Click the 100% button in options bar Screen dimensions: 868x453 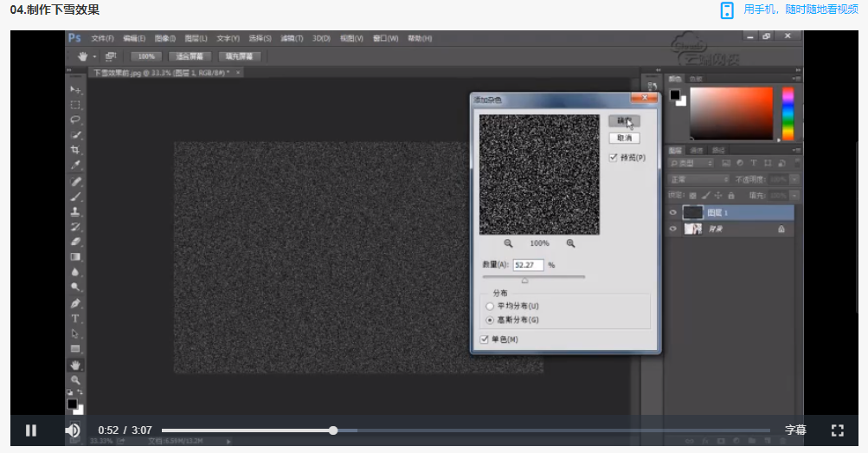146,56
